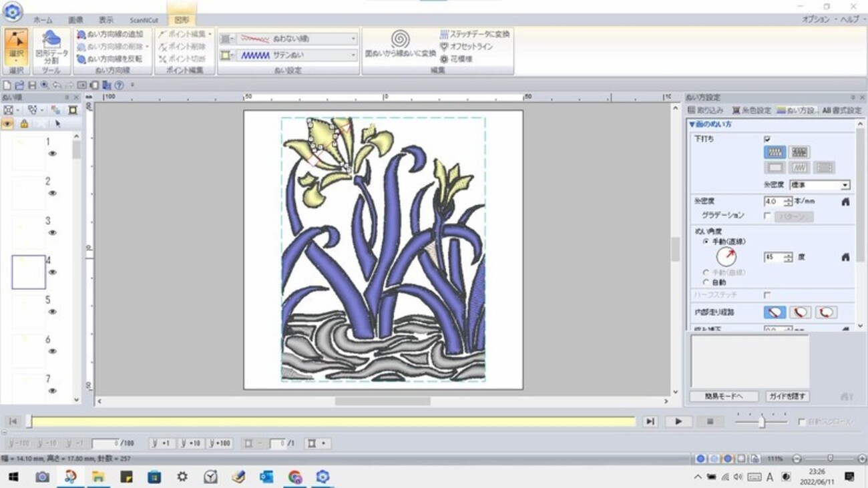Select the second underlay stitch type icon
Image resolution: width=868 pixels, height=488 pixels.
coord(799,152)
